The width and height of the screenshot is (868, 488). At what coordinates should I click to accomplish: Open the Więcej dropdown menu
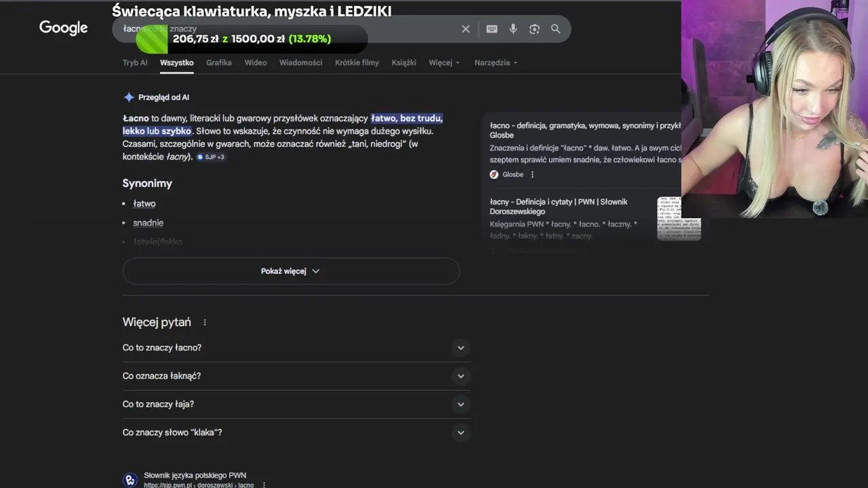click(444, 62)
